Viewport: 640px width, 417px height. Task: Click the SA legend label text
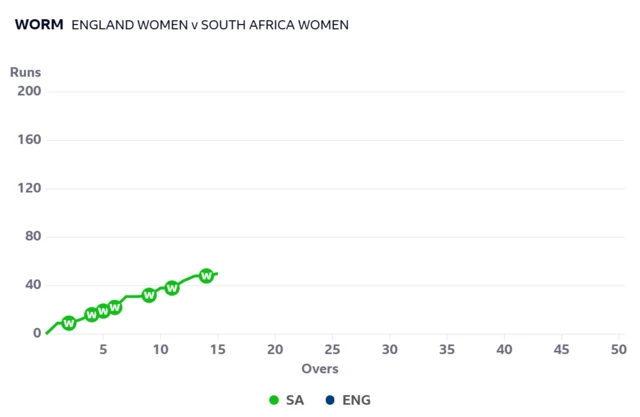tap(295, 400)
